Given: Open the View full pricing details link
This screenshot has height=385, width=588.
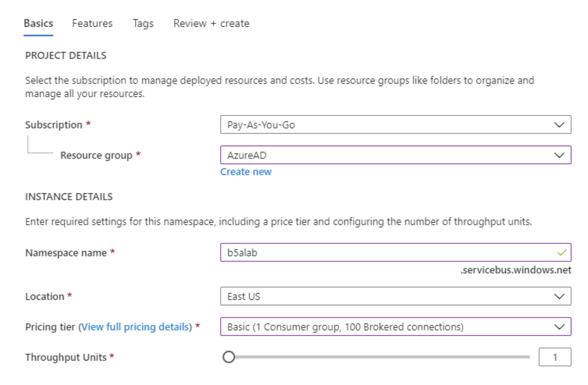Looking at the screenshot, I should [135, 327].
